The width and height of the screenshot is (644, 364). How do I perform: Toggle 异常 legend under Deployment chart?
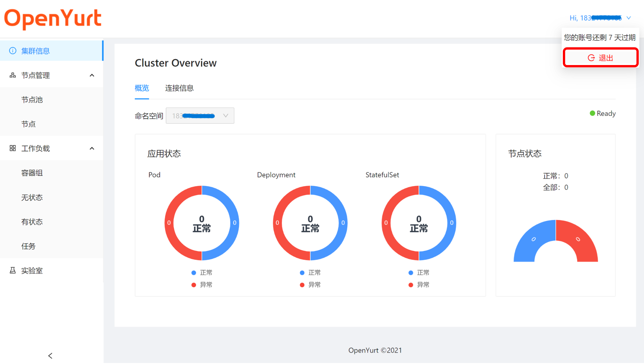click(x=310, y=285)
